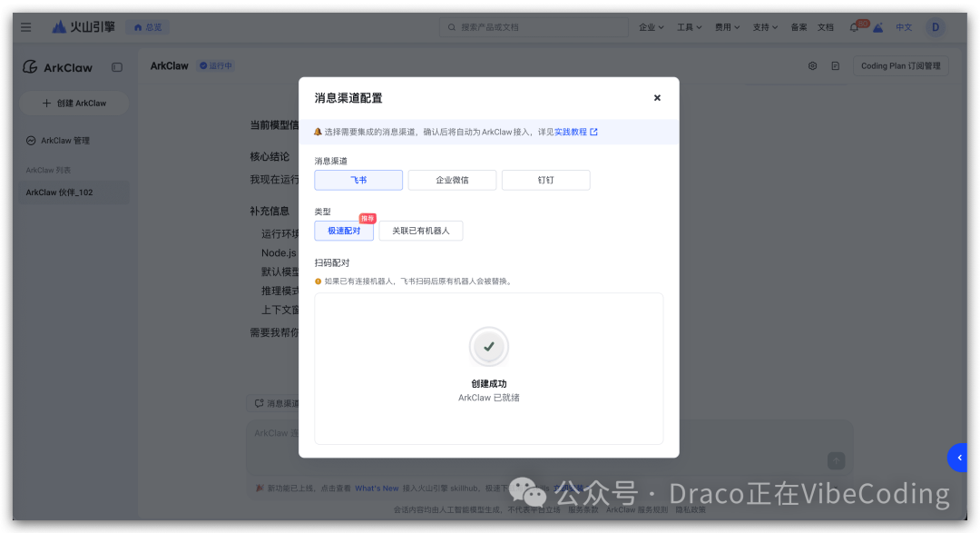The height and width of the screenshot is (533, 980).
Task: Click the 搜索产品或文档 search field
Action: pos(534,26)
